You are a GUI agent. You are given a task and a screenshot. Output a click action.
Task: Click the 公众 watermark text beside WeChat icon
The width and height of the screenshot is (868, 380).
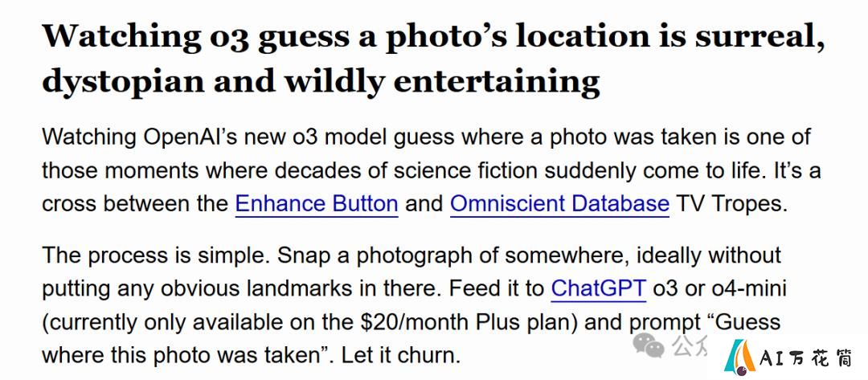[x=690, y=345]
